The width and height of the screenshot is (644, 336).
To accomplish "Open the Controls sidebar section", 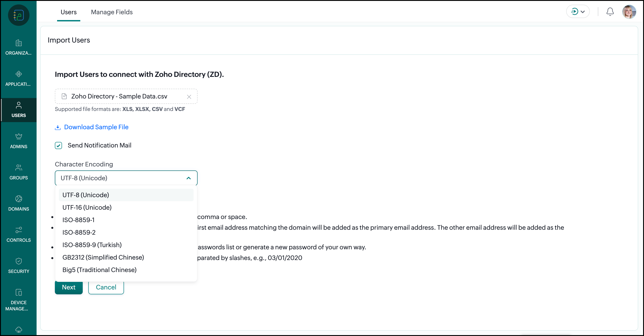I will tap(19, 230).
